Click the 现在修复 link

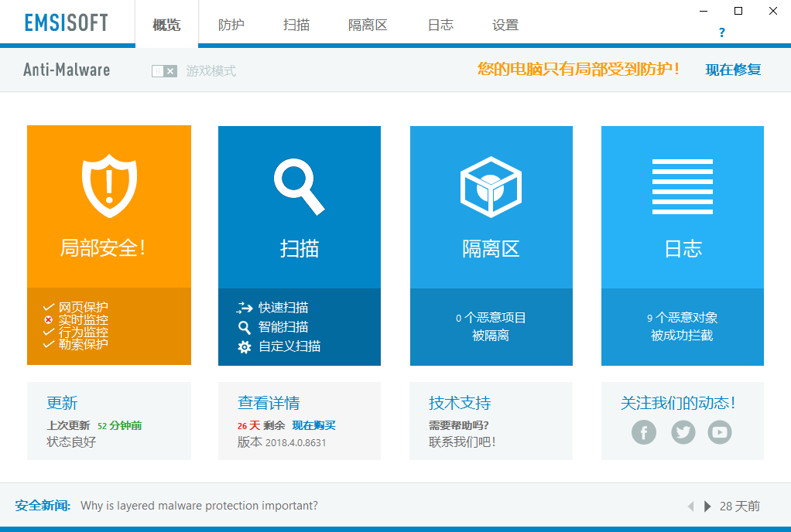tap(733, 70)
